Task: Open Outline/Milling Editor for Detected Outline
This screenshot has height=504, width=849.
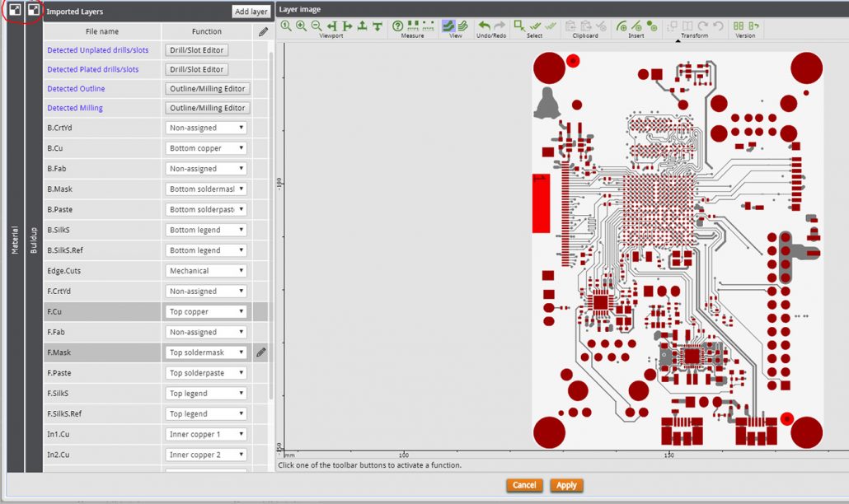Action: click(208, 89)
